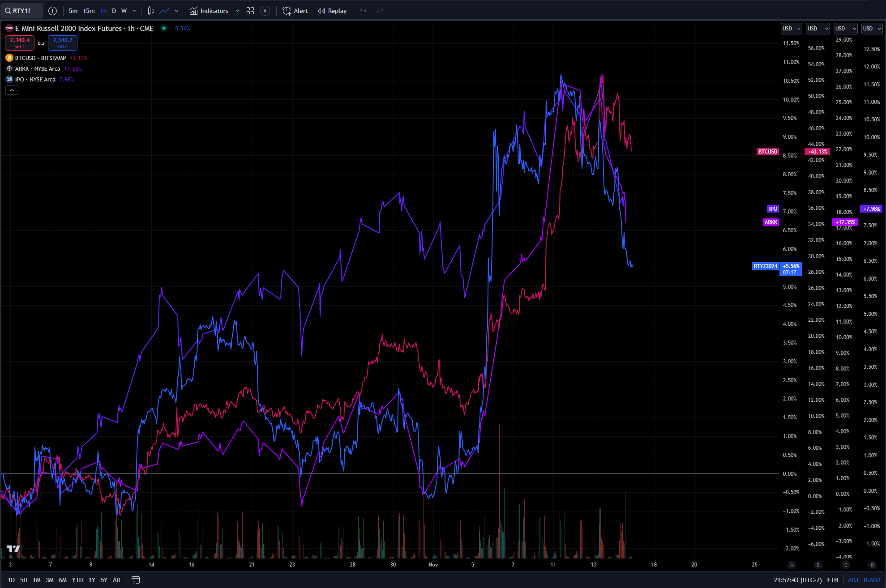Start bar Replay mode

coord(332,11)
